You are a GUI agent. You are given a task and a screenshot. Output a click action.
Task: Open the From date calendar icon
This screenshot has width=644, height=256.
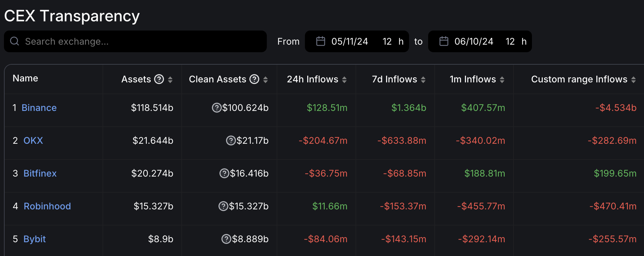pos(320,41)
